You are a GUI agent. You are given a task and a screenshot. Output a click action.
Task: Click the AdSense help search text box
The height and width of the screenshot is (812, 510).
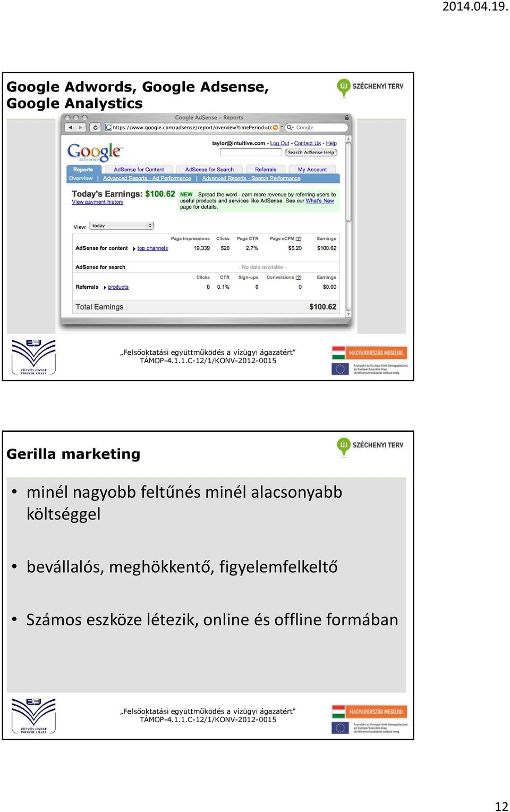(251, 153)
